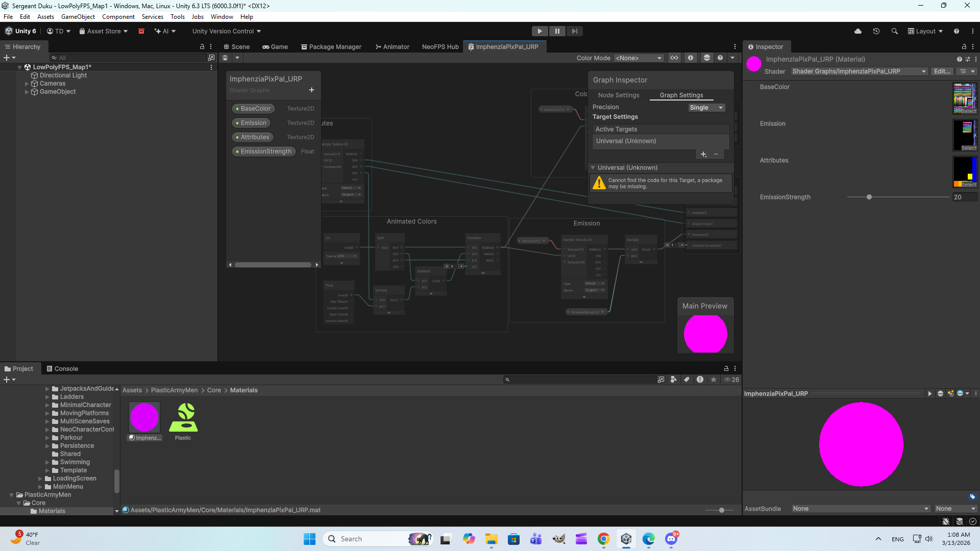The height and width of the screenshot is (551, 980).
Task: Open preview environment sphere dropdown
Action: tap(963, 393)
